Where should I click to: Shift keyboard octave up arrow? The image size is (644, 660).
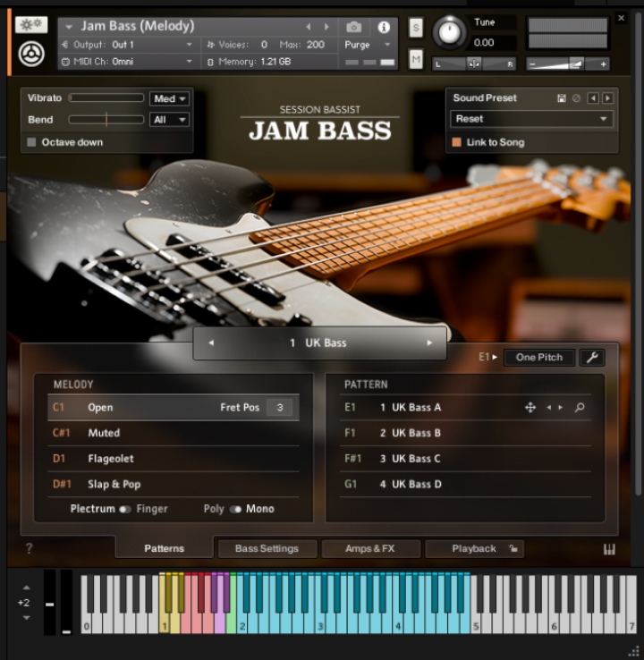[x=26, y=588]
